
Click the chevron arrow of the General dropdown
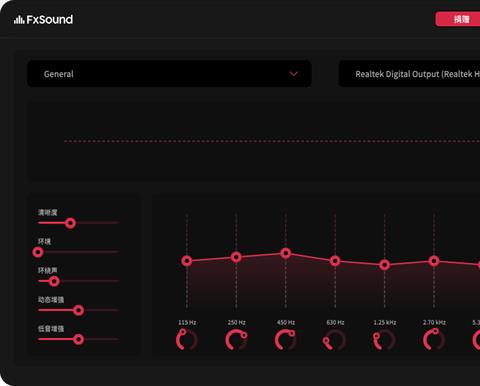tap(294, 74)
